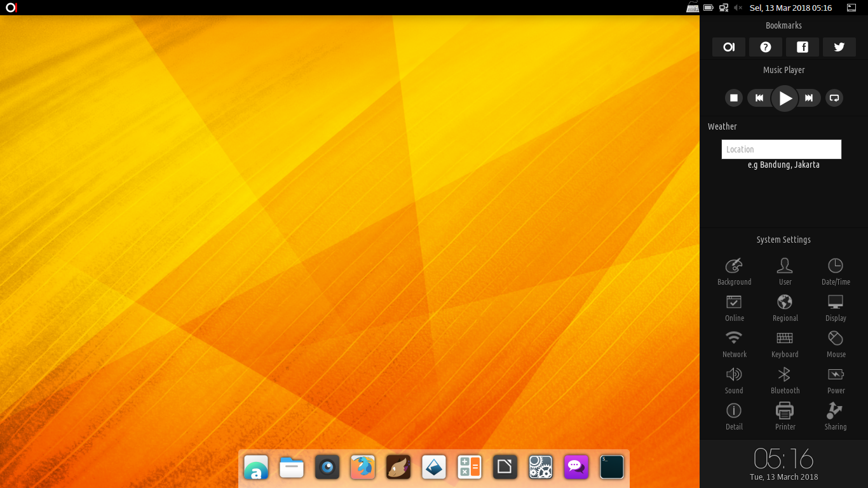The width and height of the screenshot is (868, 488).
Task: Open the main menu logo at top left
Action: [11, 8]
